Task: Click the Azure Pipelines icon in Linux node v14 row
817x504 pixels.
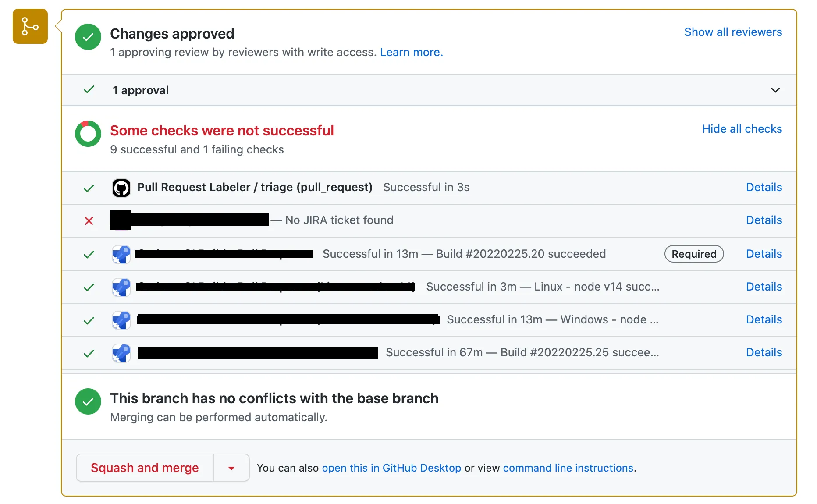Action: [121, 287]
